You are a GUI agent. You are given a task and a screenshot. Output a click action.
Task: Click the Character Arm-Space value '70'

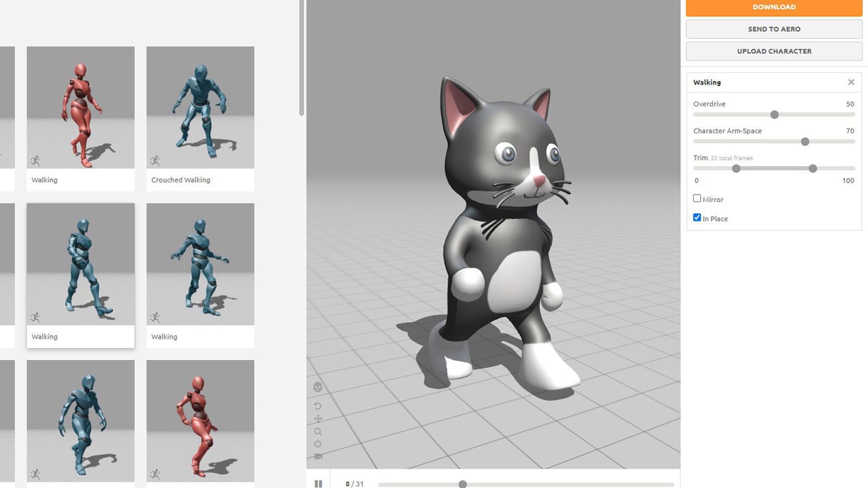coord(850,131)
